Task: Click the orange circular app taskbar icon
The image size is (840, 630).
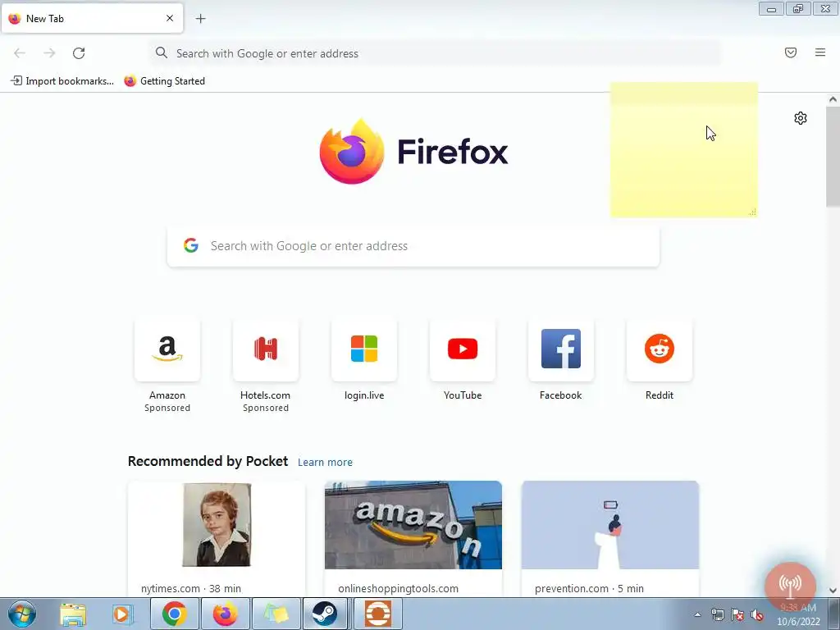Action: coord(377,614)
